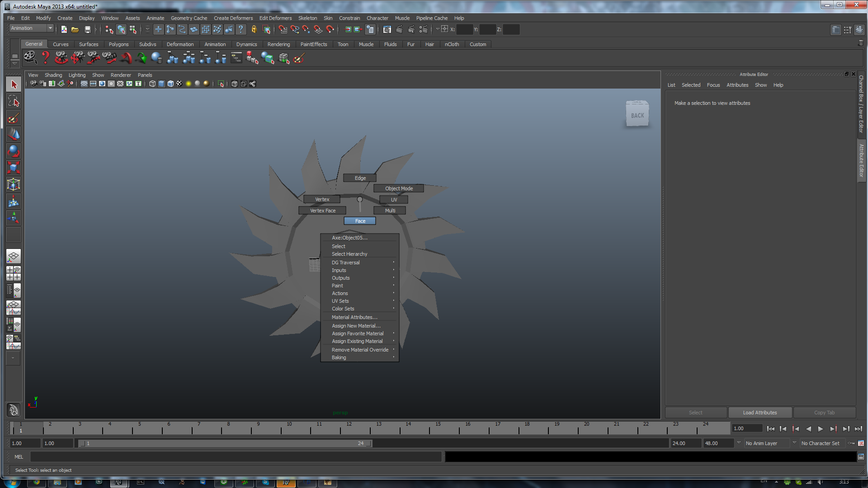Toggle Auto keyframe key icon
This screenshot has height=488, width=868.
[x=851, y=443]
